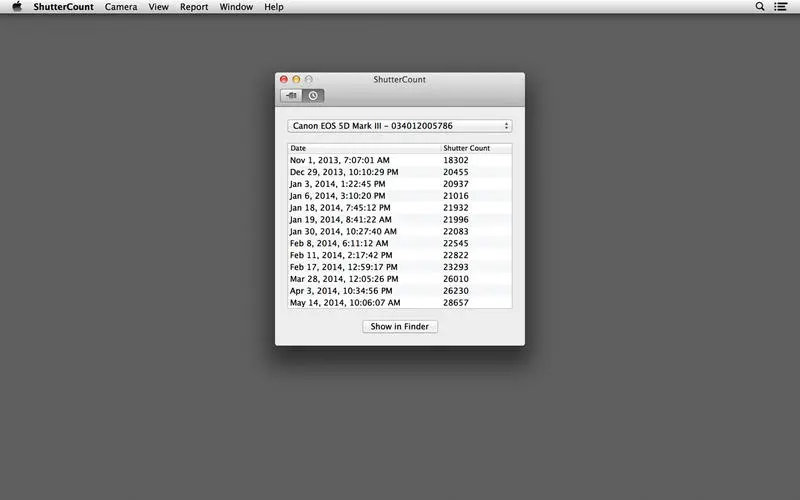This screenshot has height=500, width=800.
Task: Click shutter count value 20455
Action: (x=456, y=172)
